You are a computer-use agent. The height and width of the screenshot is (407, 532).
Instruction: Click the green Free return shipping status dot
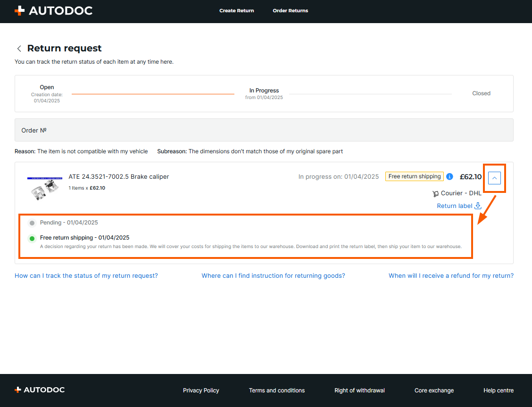pos(32,238)
